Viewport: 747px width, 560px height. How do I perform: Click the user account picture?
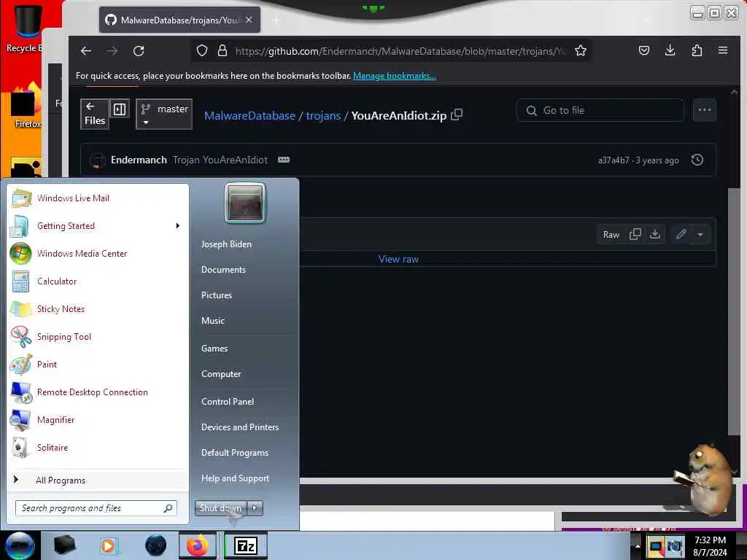pyautogui.click(x=245, y=203)
